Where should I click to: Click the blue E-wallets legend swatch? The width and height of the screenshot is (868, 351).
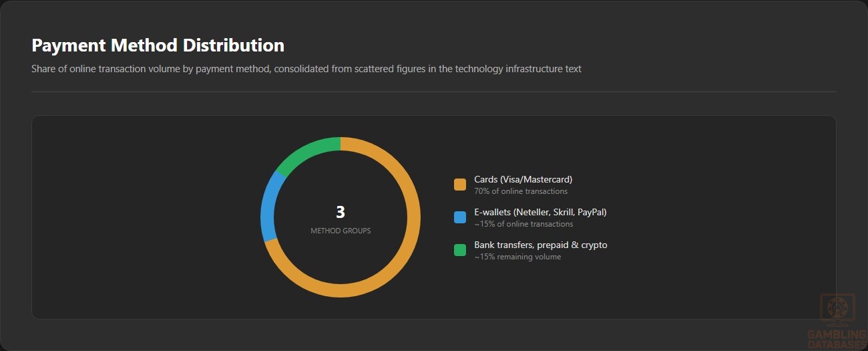click(x=460, y=217)
